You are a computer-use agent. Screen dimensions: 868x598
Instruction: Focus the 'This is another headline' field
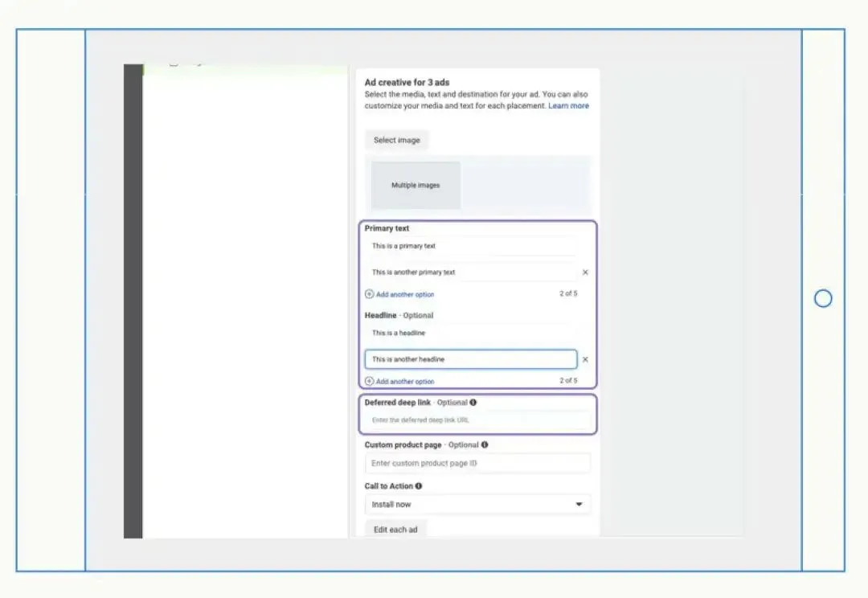pyautogui.click(x=471, y=359)
